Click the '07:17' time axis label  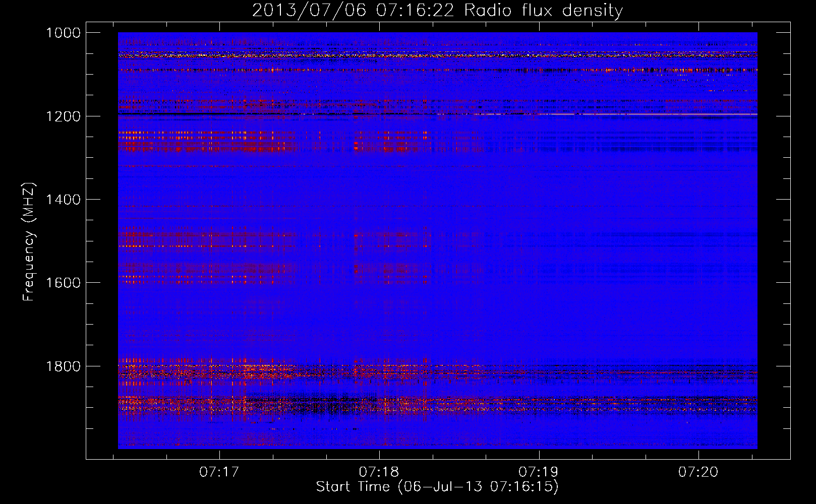(x=219, y=472)
